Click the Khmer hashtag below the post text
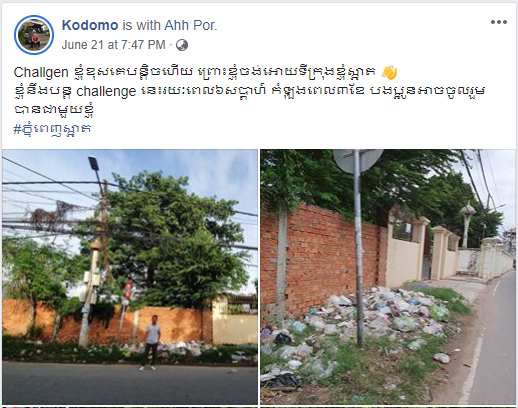 (52, 128)
